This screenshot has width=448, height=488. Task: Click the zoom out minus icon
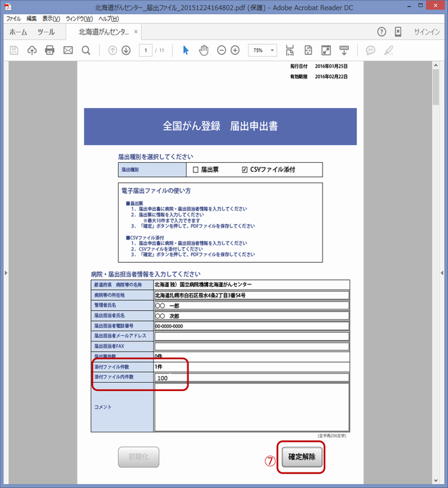(221, 50)
